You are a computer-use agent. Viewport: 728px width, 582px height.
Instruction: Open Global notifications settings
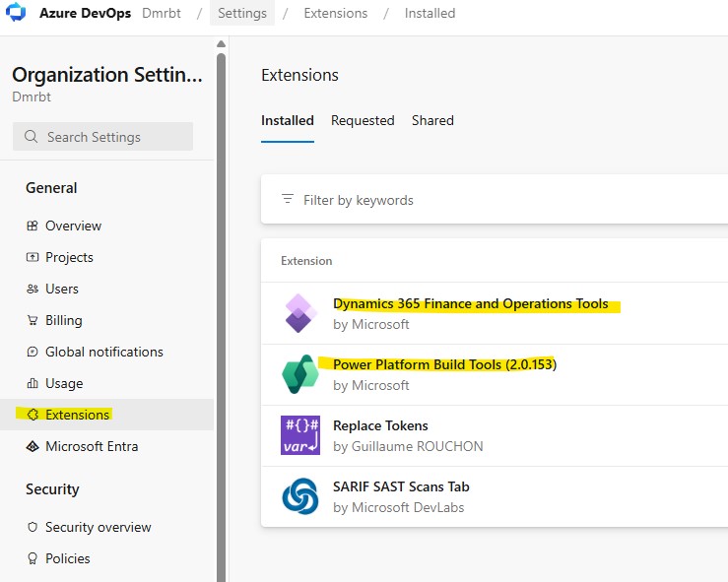[x=104, y=352]
